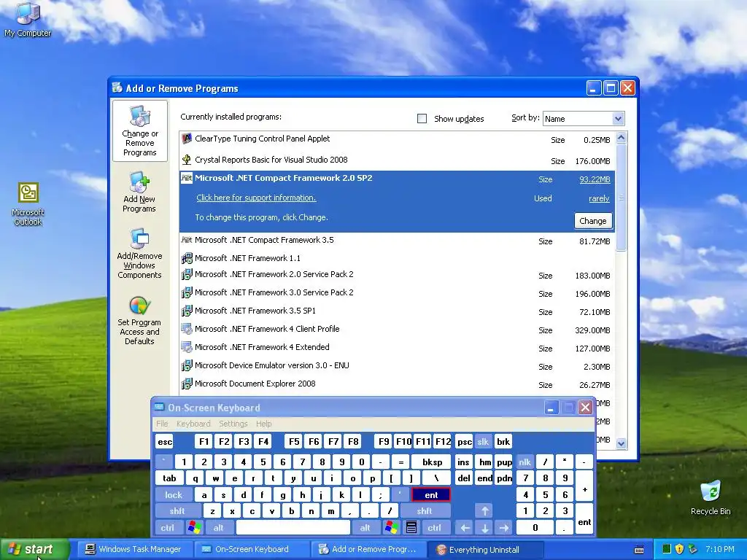This screenshot has width=747, height=560.
Task: Toggle the slk scroll lock key
Action: coord(483,441)
